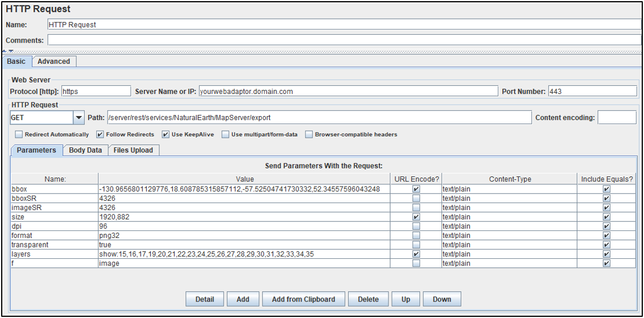
Task: Open the Files Upload tab
Action: click(134, 150)
